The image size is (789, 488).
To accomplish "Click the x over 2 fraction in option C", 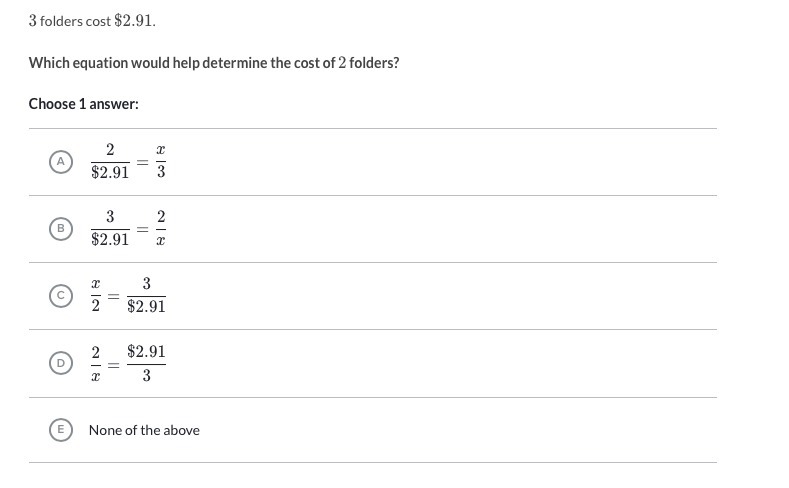I will pos(96,295).
